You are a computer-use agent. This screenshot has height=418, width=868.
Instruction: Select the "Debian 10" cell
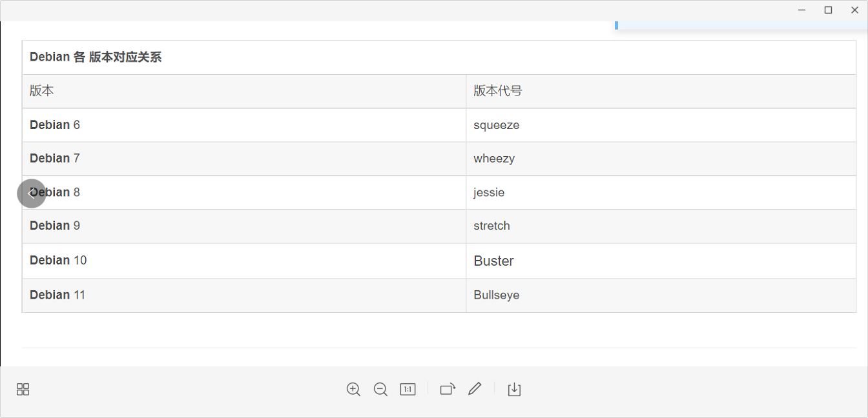click(244, 261)
